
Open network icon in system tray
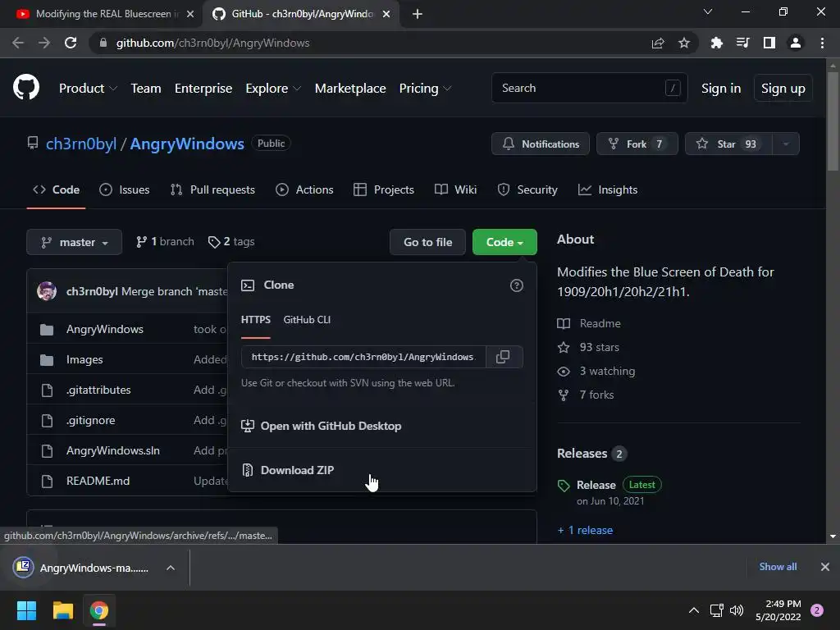pyautogui.click(x=716, y=610)
